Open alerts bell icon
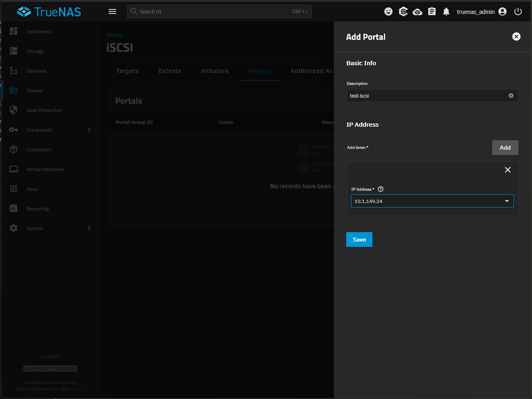Screen dimensions: 532x399 coord(446,11)
